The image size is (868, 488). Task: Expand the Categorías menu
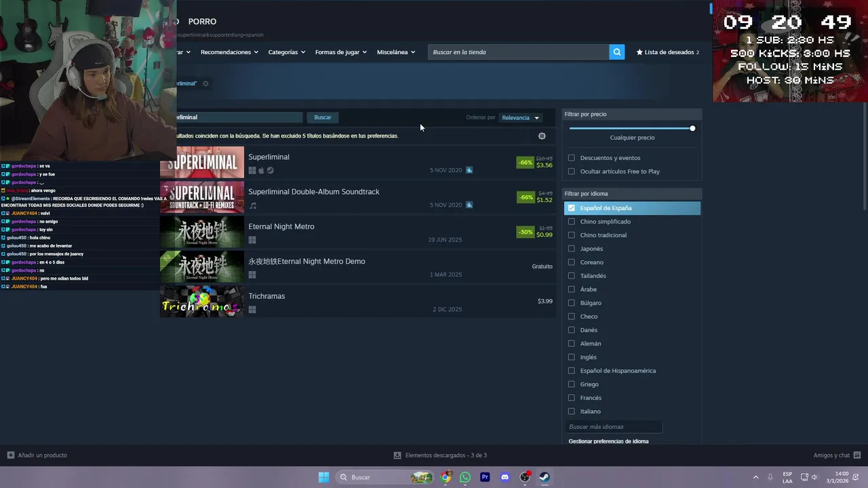coord(286,52)
